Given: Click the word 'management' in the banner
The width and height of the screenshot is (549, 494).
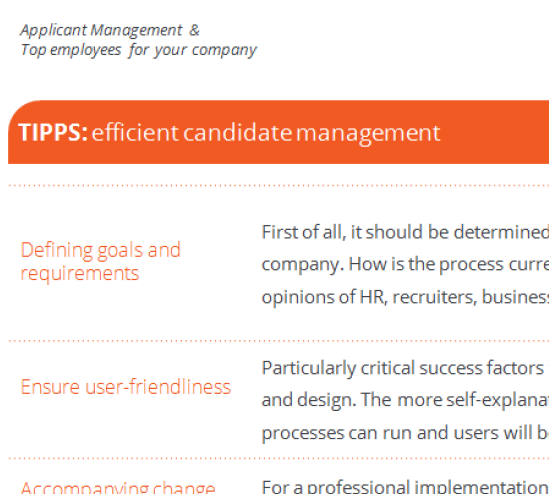Looking at the screenshot, I should coord(368,134).
